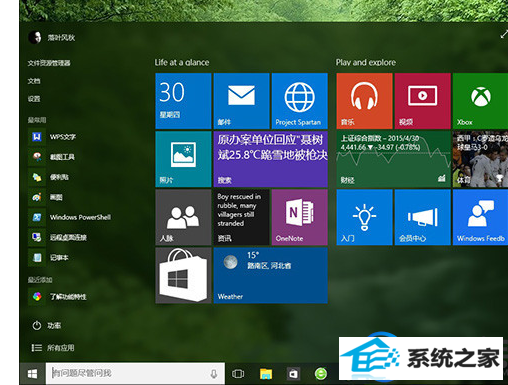Image resolution: width=508 pixels, height=385 pixels.
Task: Open the Notepad entry
Action: (x=49, y=257)
